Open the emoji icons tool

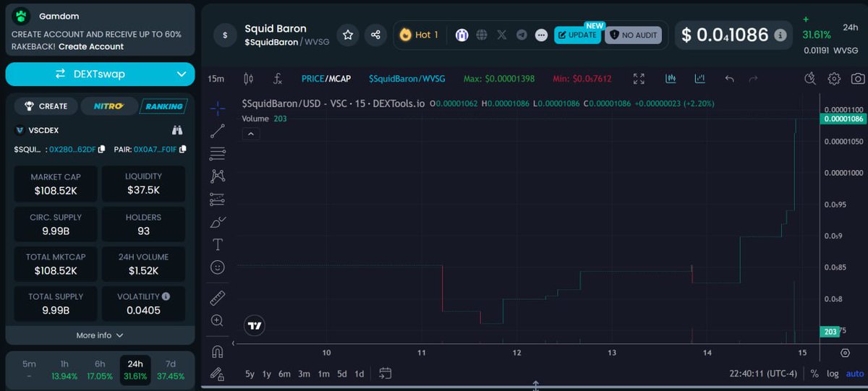(x=217, y=267)
